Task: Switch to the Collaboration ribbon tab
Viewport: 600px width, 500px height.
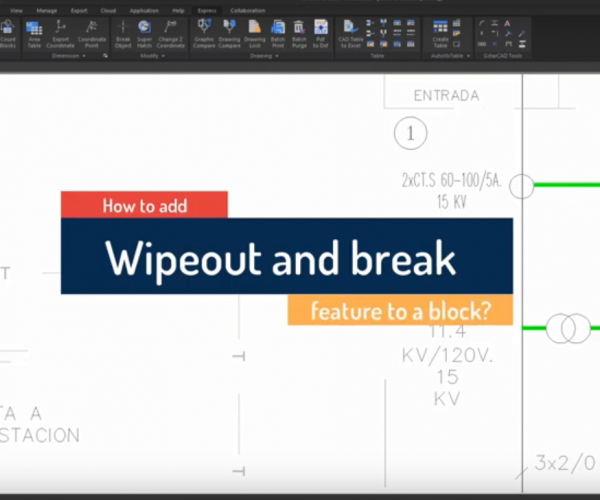Action: (x=248, y=11)
